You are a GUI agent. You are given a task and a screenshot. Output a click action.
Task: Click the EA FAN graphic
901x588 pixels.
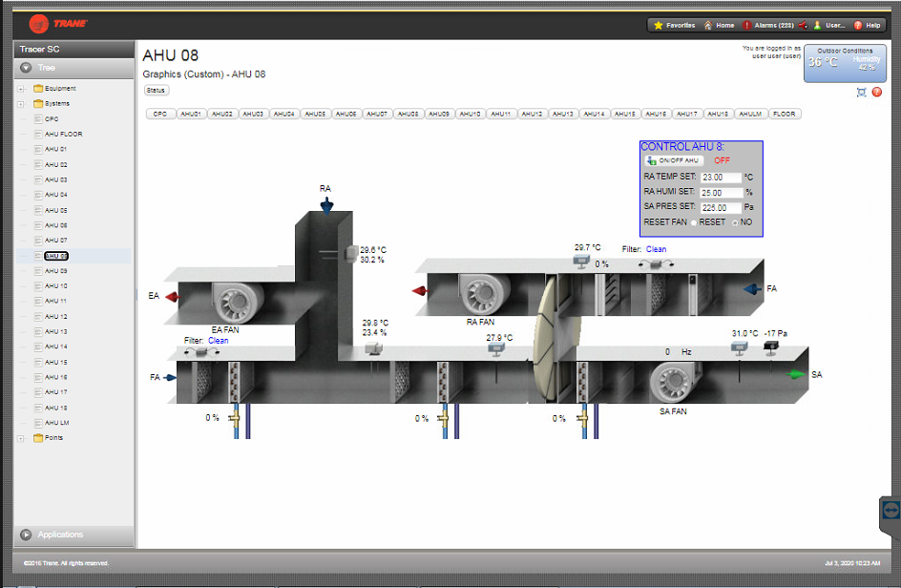pos(240,302)
